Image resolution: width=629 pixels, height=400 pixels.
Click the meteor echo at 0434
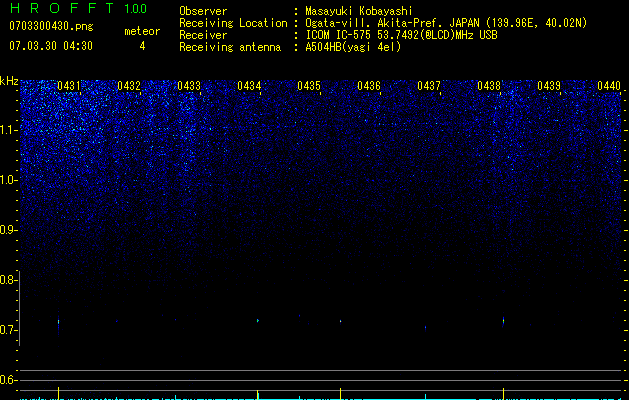tap(258, 321)
